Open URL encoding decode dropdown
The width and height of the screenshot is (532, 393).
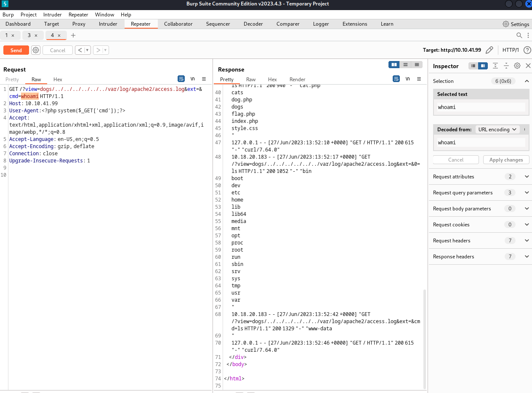(497, 129)
